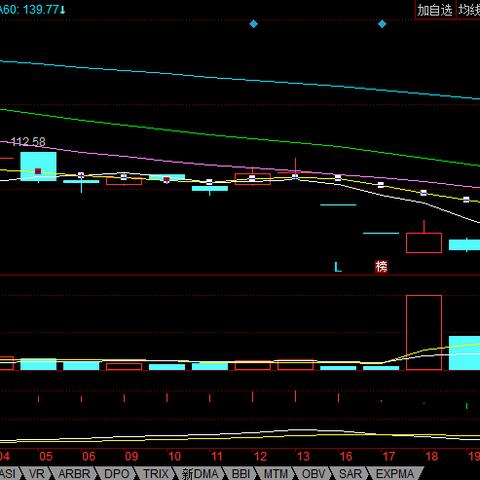This screenshot has width=480, height=480.
Task: Open the 新DMA indicator tab
Action: [x=200, y=474]
